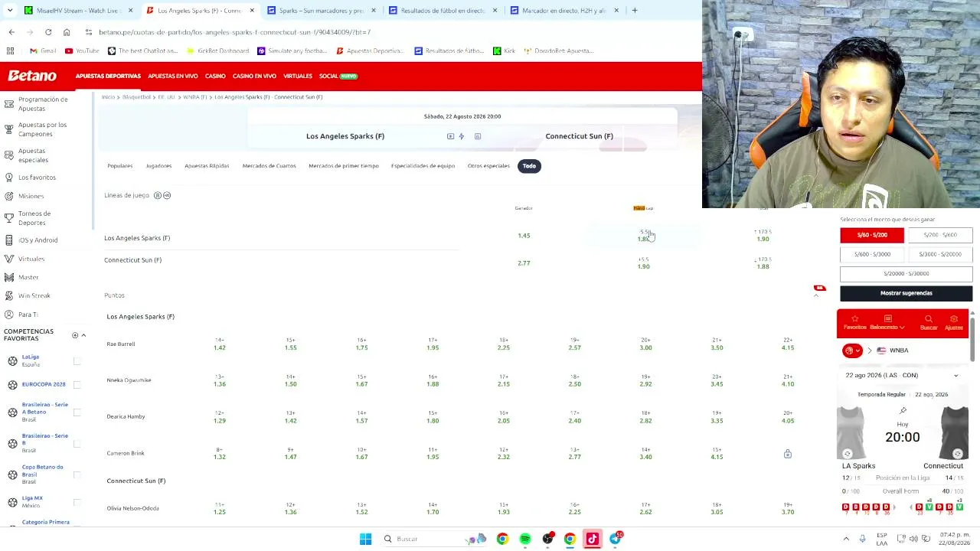The width and height of the screenshot is (980, 551).
Task: Open Spotify from the taskbar
Action: (x=525, y=539)
